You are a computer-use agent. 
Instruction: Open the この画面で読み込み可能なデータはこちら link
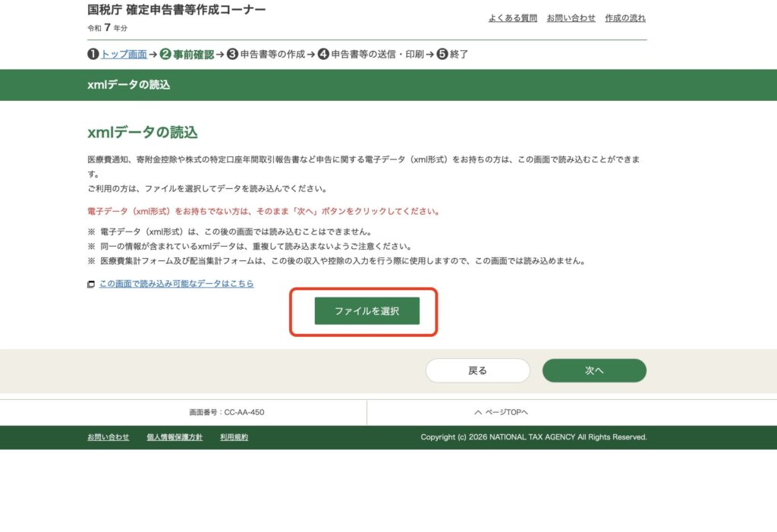[176, 284]
